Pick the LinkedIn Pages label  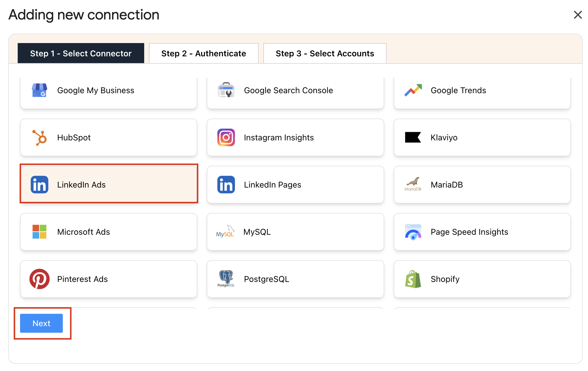click(x=272, y=185)
